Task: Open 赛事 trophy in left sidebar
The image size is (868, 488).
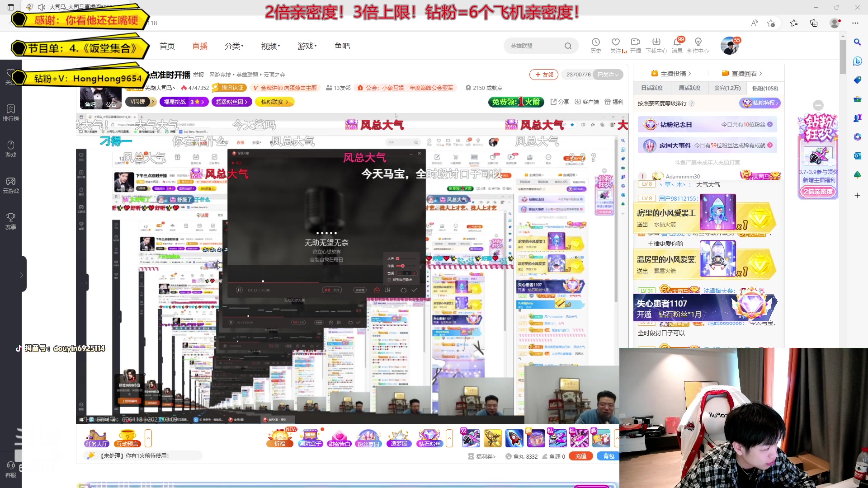Action: pos(11,221)
